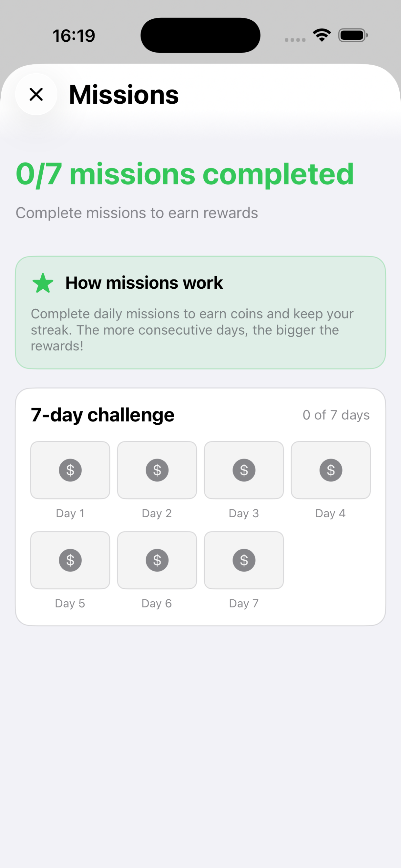Tap the Missions title text
The image size is (401, 868).
[124, 95]
